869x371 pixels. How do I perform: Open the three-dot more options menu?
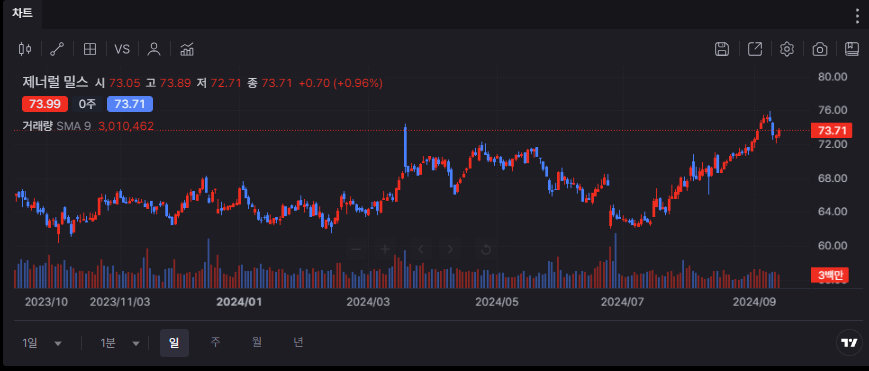click(x=857, y=16)
